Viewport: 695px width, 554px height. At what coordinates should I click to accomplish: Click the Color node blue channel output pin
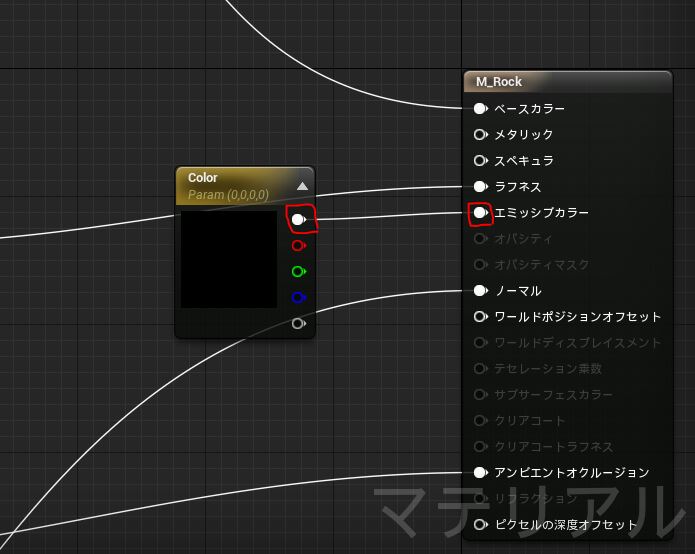point(299,297)
